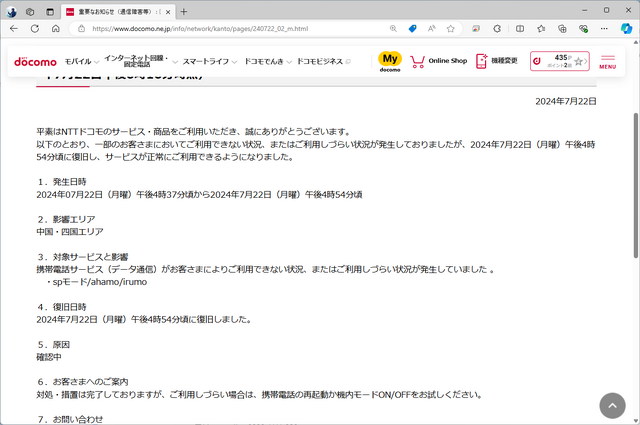
Task: Click the 機種変更 phone icon
Action: (482, 61)
